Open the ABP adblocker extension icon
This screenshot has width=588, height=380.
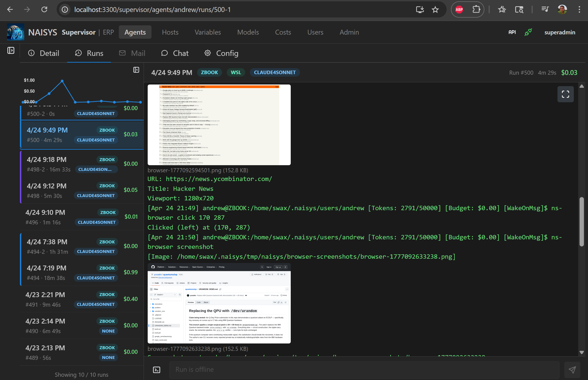[x=459, y=9]
